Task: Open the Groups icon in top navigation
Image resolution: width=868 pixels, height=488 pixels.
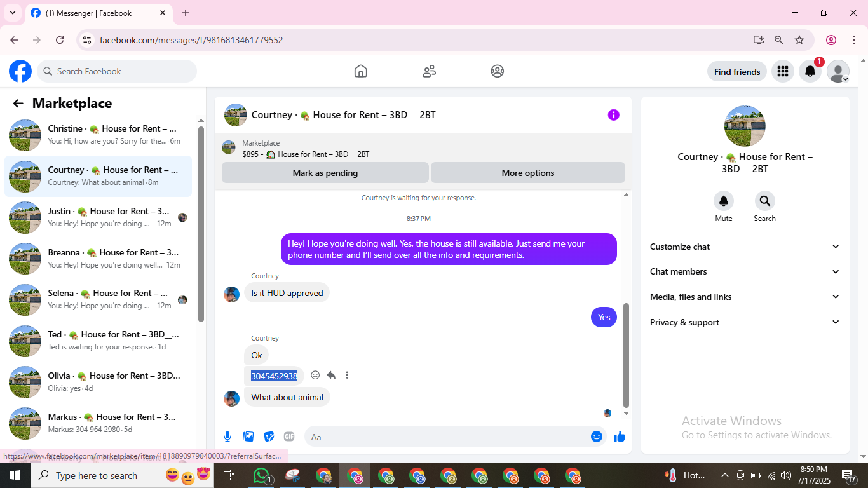Action: pos(498,71)
